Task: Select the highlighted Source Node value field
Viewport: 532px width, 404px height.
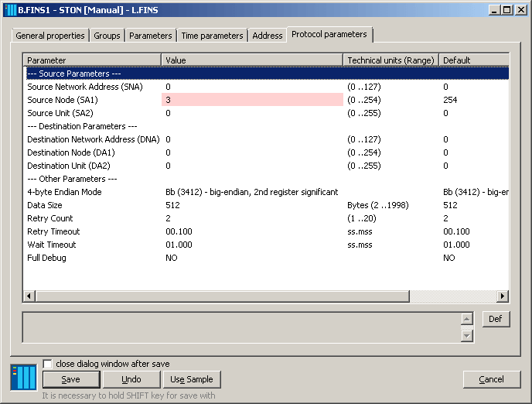Action: point(252,100)
